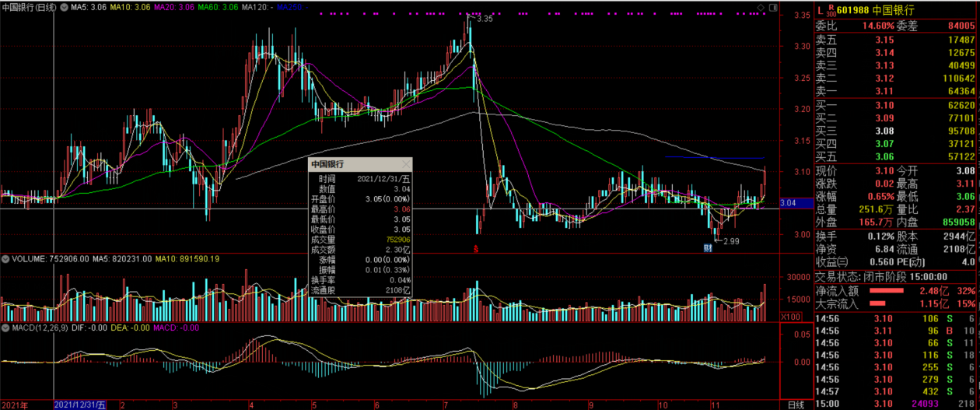Screen dimensions: 980x410
Task: Click the 中国银行(日线) chart title label
Action: click(29, 7)
